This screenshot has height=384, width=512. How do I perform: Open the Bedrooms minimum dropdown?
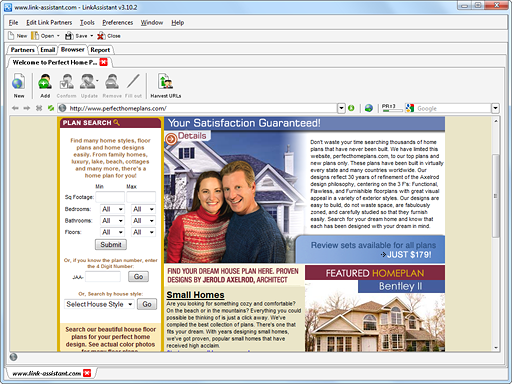(112, 209)
